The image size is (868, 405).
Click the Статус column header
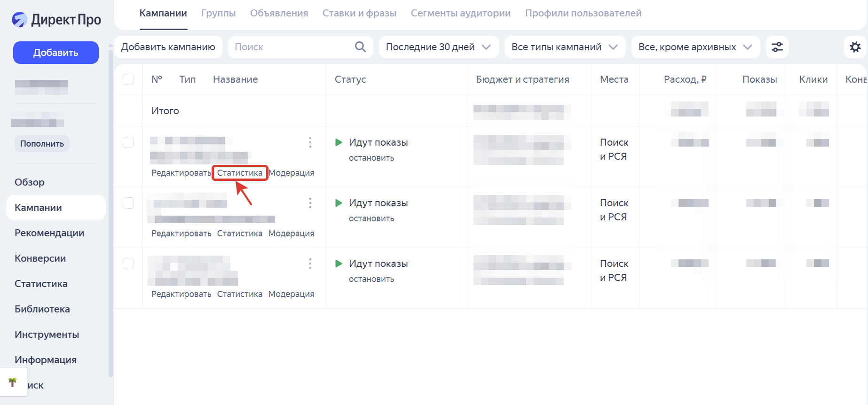[x=350, y=79]
